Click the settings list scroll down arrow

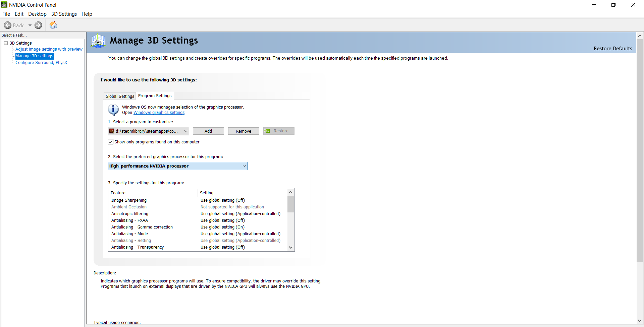click(291, 248)
